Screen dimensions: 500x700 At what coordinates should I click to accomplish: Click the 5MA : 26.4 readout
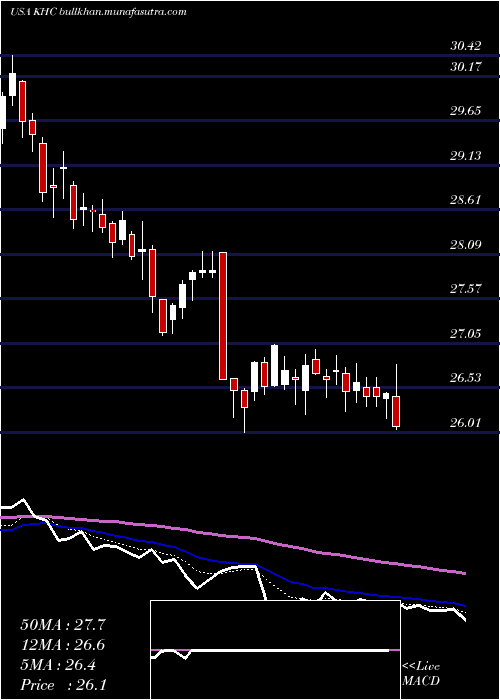[58, 665]
